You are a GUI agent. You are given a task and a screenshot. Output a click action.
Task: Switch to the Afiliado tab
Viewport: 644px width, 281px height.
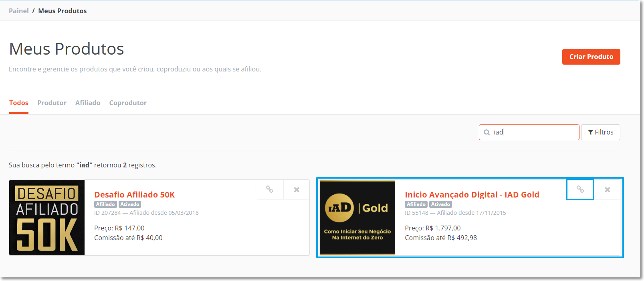point(88,103)
